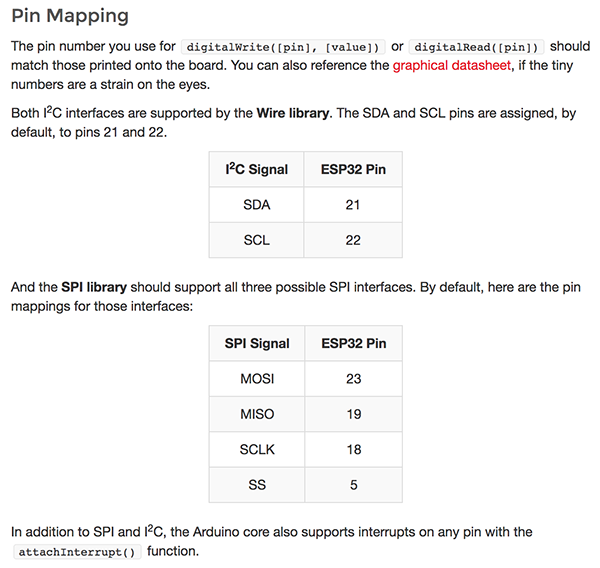Click the I²C Signal column header
This screenshot has width=600, height=568.
(x=256, y=169)
